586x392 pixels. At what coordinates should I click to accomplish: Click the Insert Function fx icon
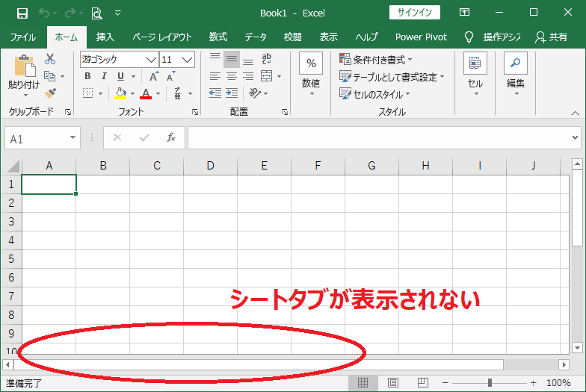[x=171, y=137]
